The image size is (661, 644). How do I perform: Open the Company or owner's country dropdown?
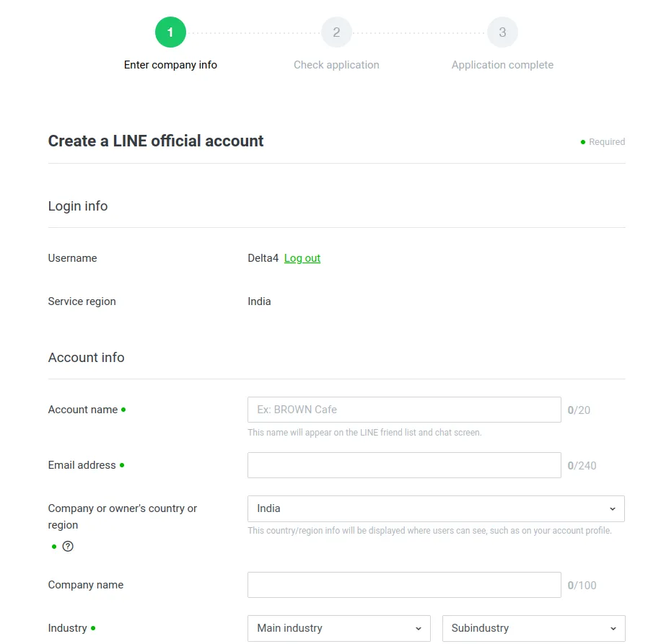pos(436,508)
